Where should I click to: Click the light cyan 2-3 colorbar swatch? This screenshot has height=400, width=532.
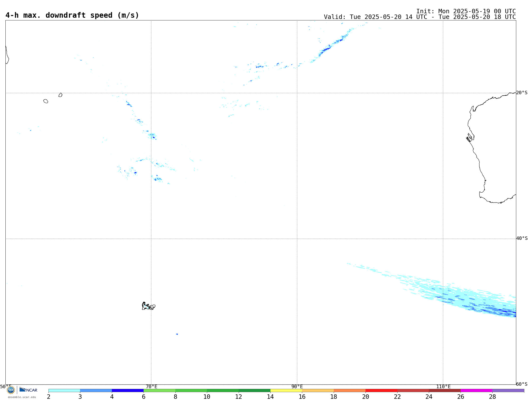[x=64, y=390]
